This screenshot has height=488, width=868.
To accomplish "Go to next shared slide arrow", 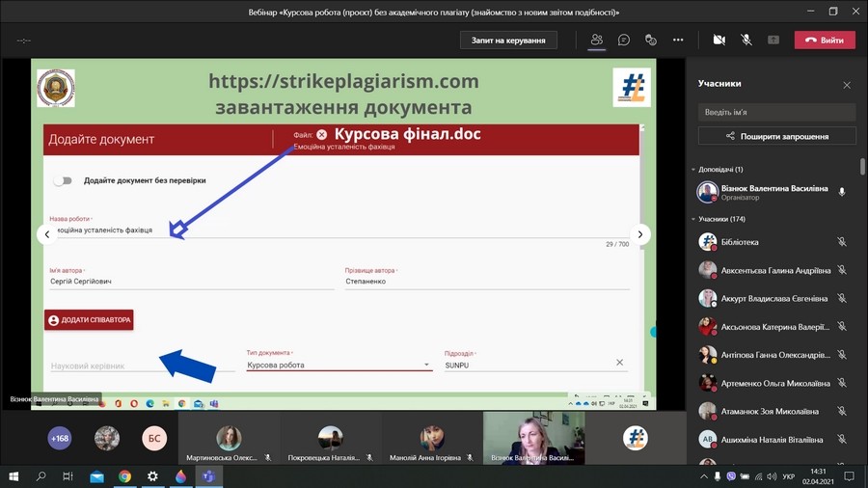I will pyautogui.click(x=640, y=234).
